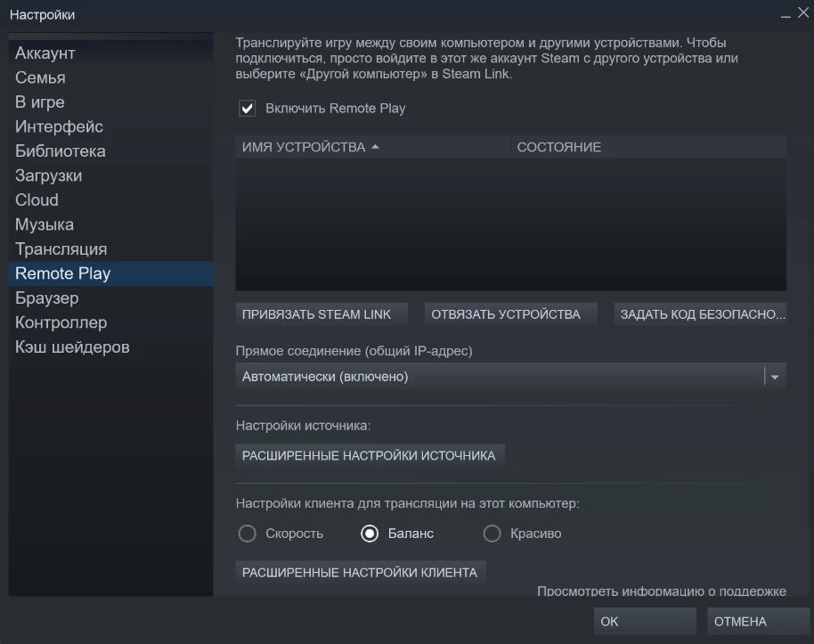Click the dropdown arrow for direct connection
This screenshot has height=644, width=814.
775,377
